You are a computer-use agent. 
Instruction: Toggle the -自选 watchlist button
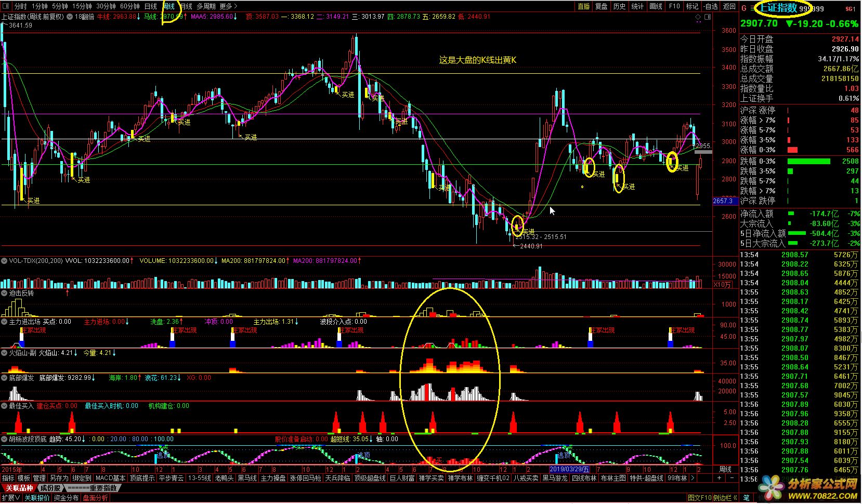(x=710, y=6)
